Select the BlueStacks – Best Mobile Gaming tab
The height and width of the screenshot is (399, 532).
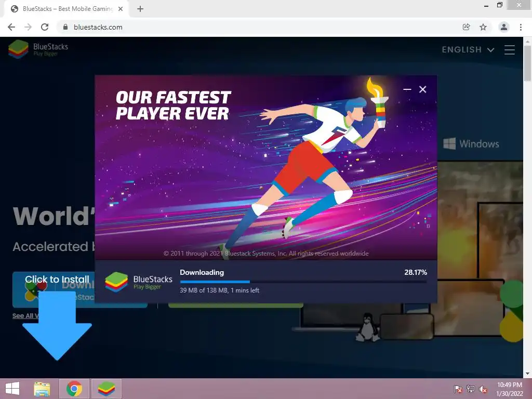[66, 9]
